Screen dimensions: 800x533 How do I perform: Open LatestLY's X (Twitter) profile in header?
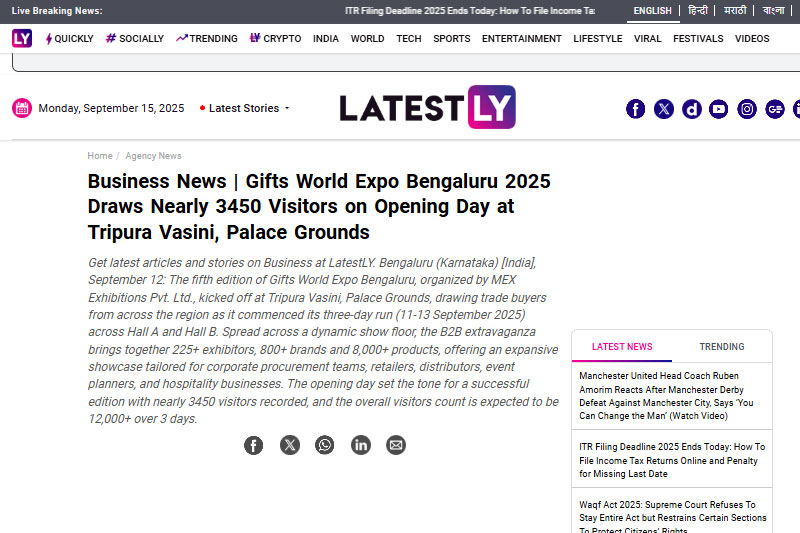pos(664,109)
